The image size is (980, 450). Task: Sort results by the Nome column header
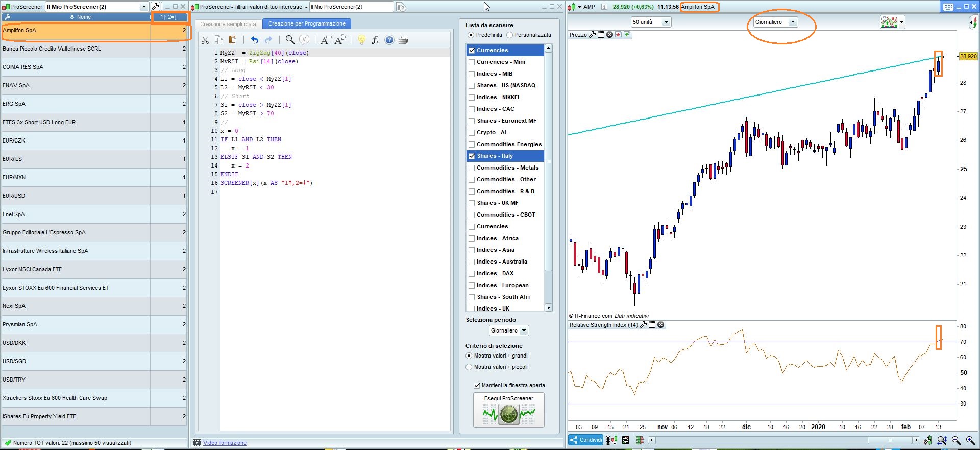point(76,17)
